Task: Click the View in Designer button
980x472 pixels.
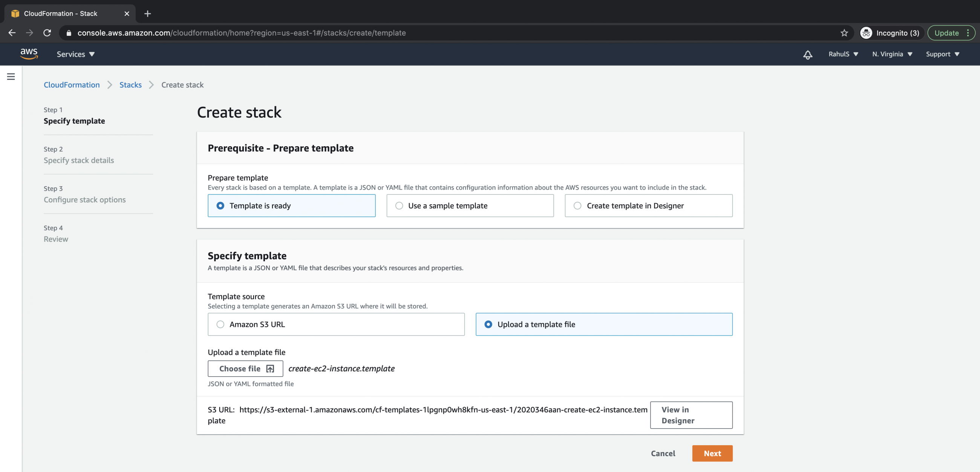Action: click(691, 415)
